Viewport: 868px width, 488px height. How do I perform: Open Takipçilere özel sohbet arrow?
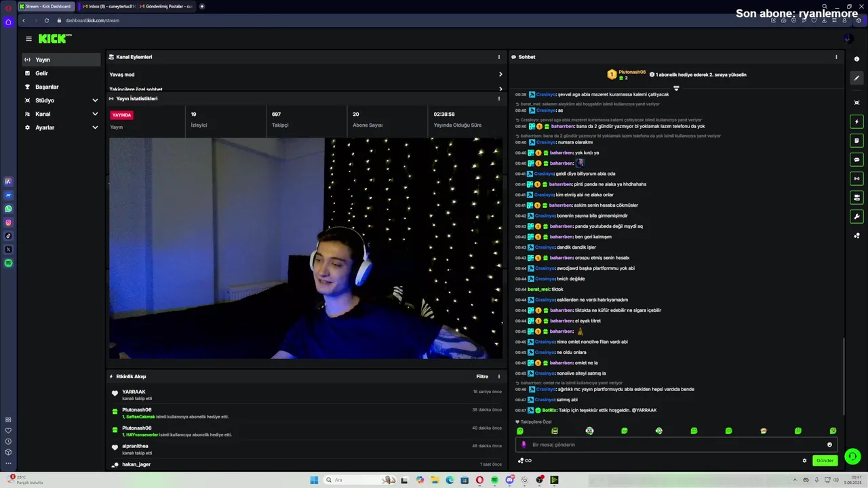(500, 89)
